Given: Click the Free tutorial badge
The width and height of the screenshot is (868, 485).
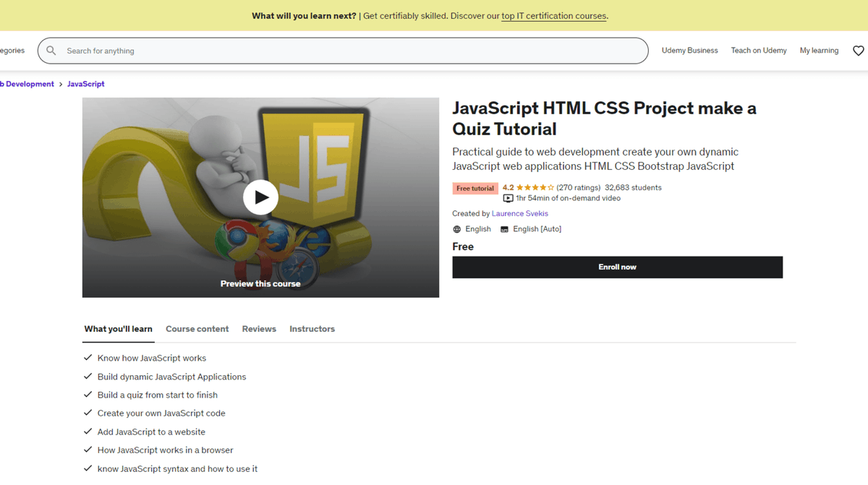Looking at the screenshot, I should (x=475, y=187).
